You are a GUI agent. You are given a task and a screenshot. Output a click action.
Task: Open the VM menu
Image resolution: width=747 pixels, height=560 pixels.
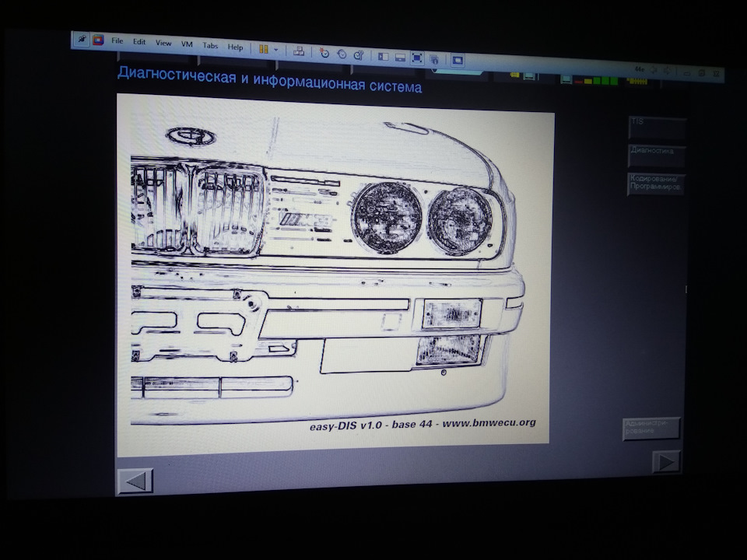tap(187, 44)
